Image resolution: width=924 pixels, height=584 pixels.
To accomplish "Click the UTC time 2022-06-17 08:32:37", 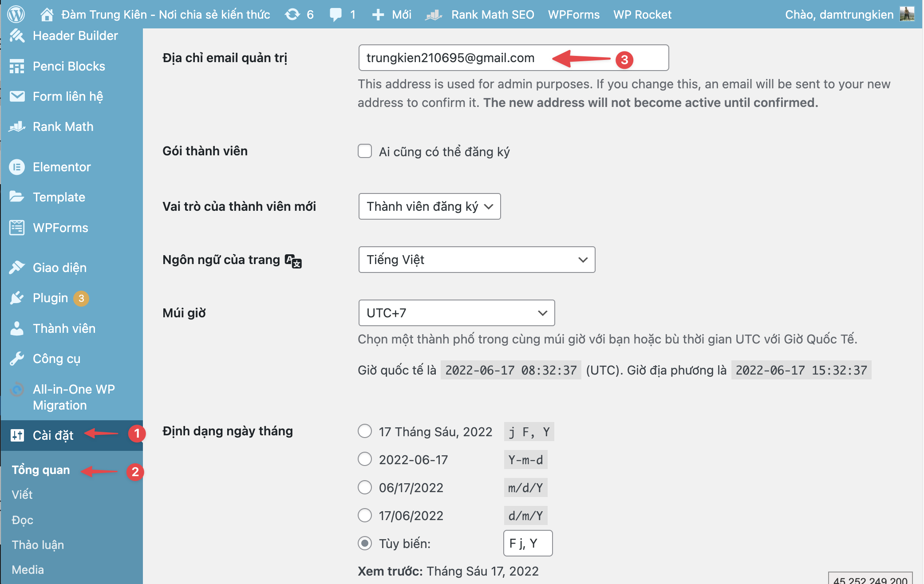I will coord(511,370).
